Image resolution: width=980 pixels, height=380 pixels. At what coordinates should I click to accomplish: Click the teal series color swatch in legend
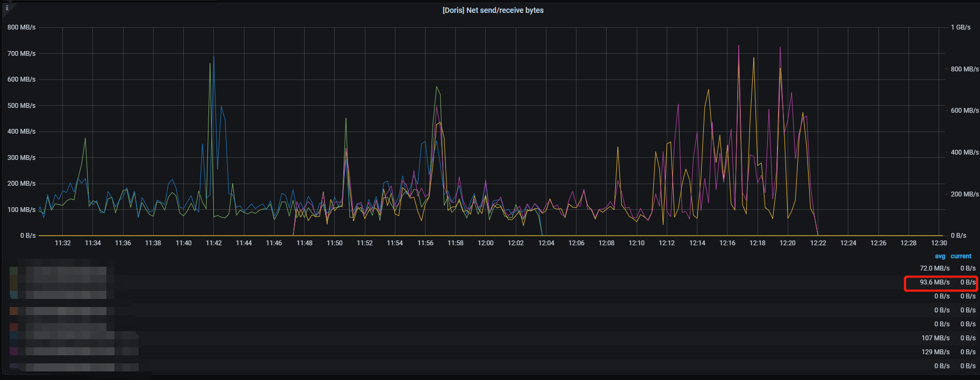click(x=14, y=295)
